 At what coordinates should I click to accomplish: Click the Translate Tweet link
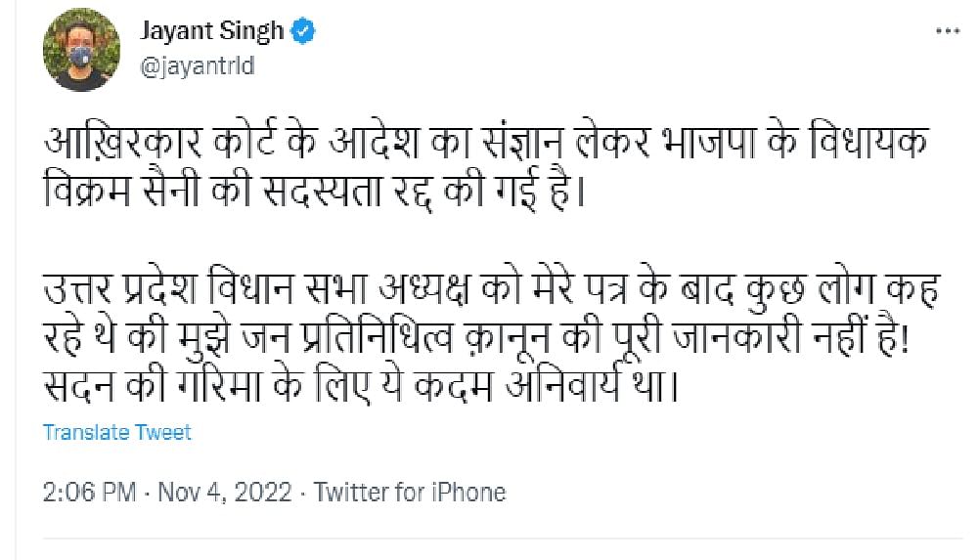click(117, 432)
